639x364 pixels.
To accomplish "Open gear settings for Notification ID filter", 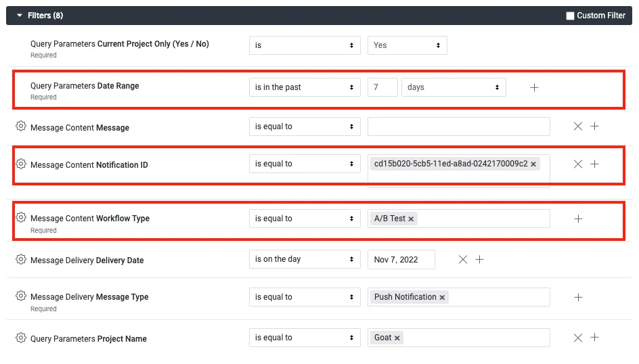I will (21, 164).
